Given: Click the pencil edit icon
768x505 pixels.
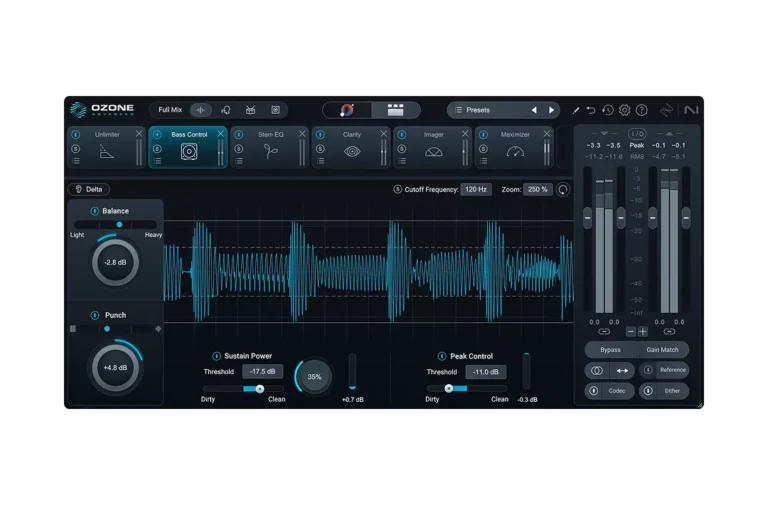Looking at the screenshot, I should coord(576,111).
